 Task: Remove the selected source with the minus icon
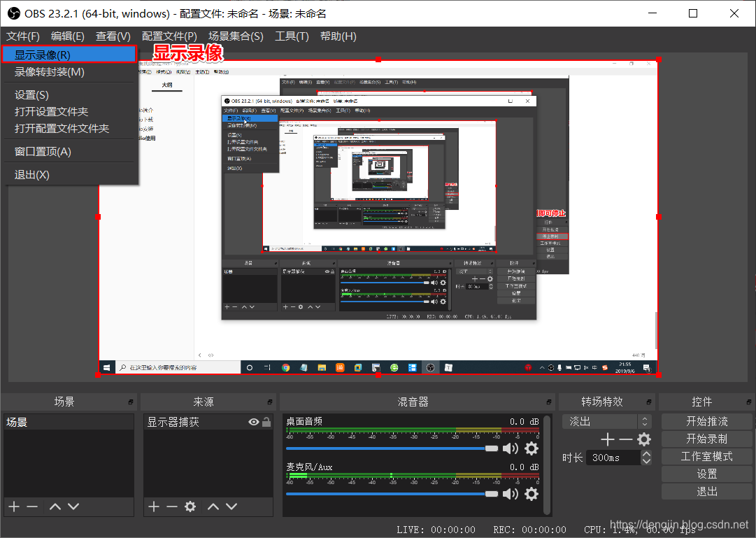pos(171,506)
